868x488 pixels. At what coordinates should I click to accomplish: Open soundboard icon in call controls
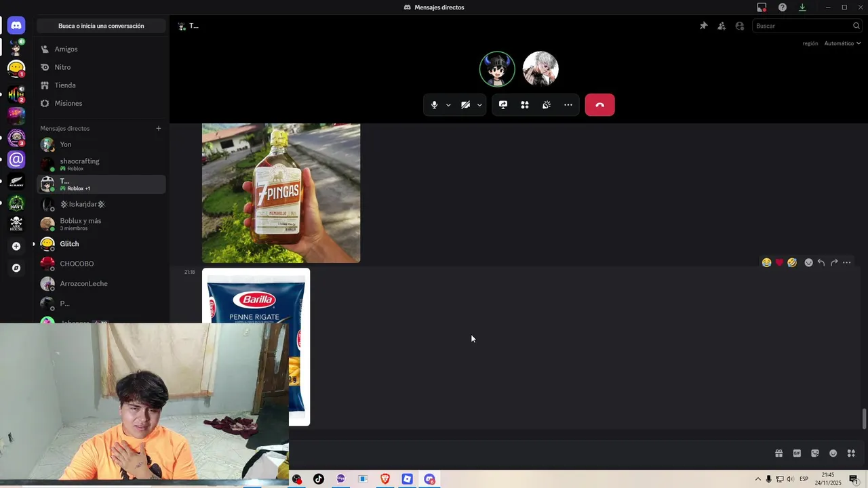click(547, 105)
